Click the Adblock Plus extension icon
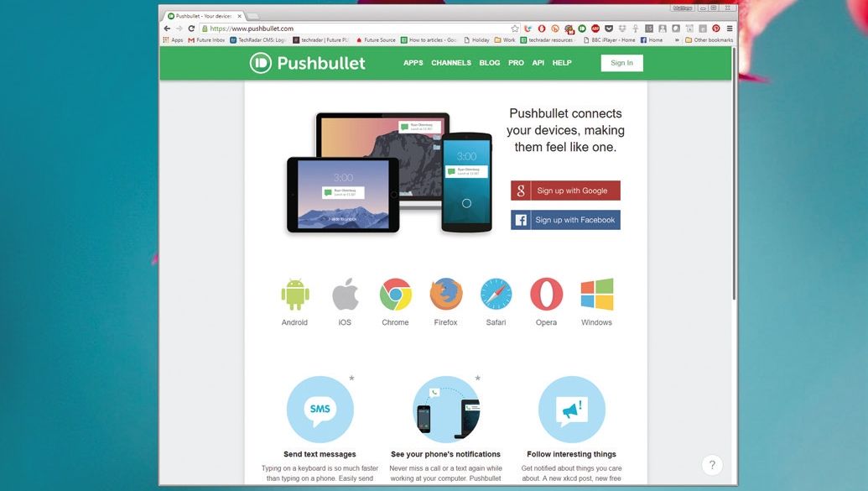Screen dimensions: 868x491 [x=595, y=29]
